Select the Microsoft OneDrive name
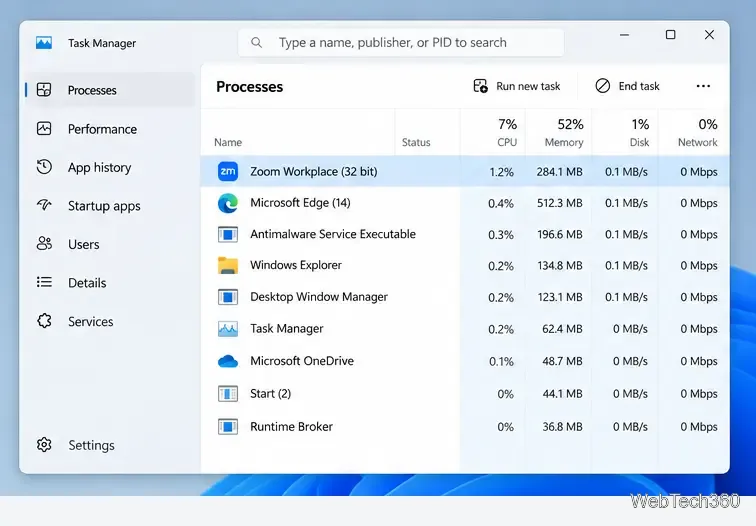This screenshot has height=526, width=756. coord(302,361)
